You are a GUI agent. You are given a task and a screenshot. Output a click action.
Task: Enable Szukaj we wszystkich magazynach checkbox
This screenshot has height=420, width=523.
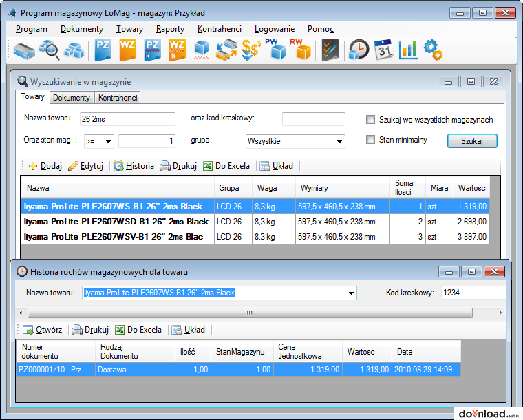pyautogui.click(x=370, y=120)
